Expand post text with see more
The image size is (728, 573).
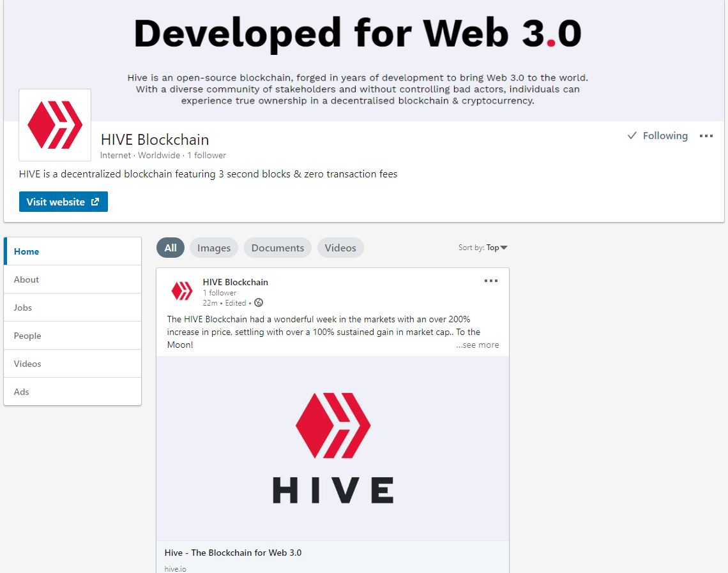pyautogui.click(x=477, y=345)
